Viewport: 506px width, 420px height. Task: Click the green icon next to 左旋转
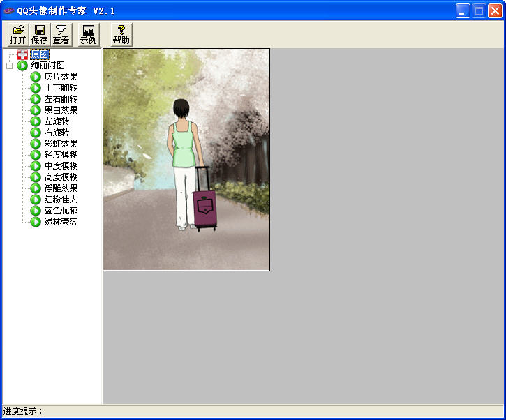click(x=36, y=121)
